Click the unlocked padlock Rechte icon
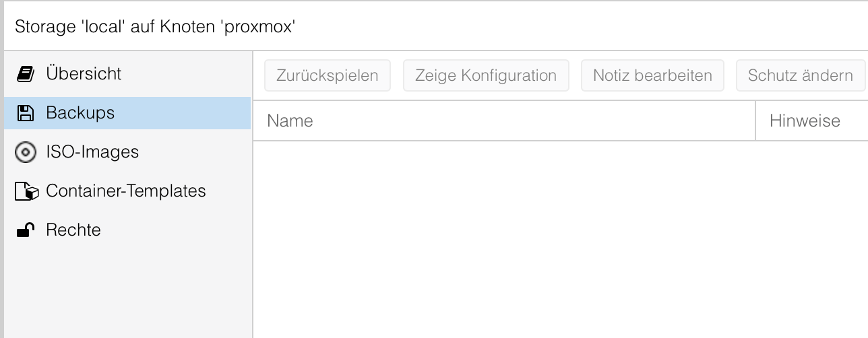Screen dimensions: 868x338 pyautogui.click(x=25, y=231)
